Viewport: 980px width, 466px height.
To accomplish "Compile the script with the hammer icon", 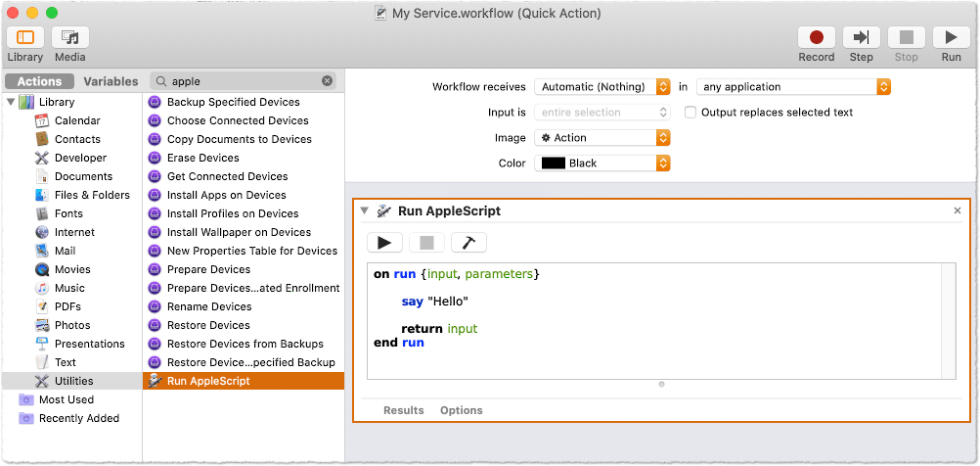I will 468,243.
